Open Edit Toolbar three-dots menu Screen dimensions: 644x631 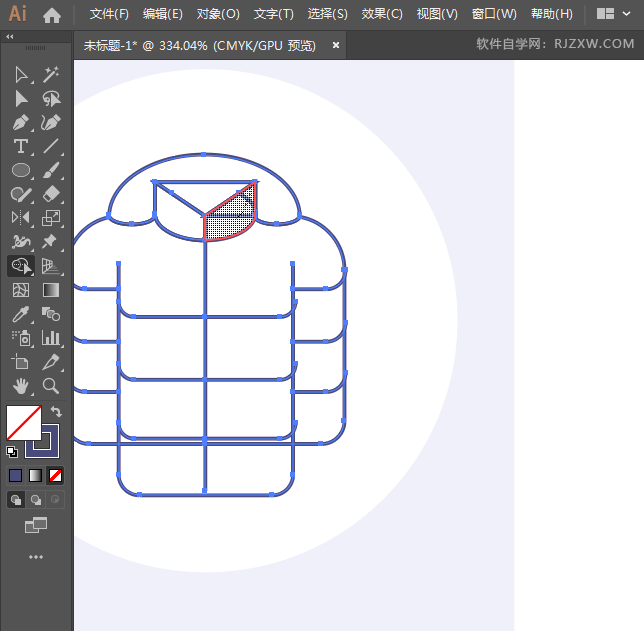(x=36, y=556)
